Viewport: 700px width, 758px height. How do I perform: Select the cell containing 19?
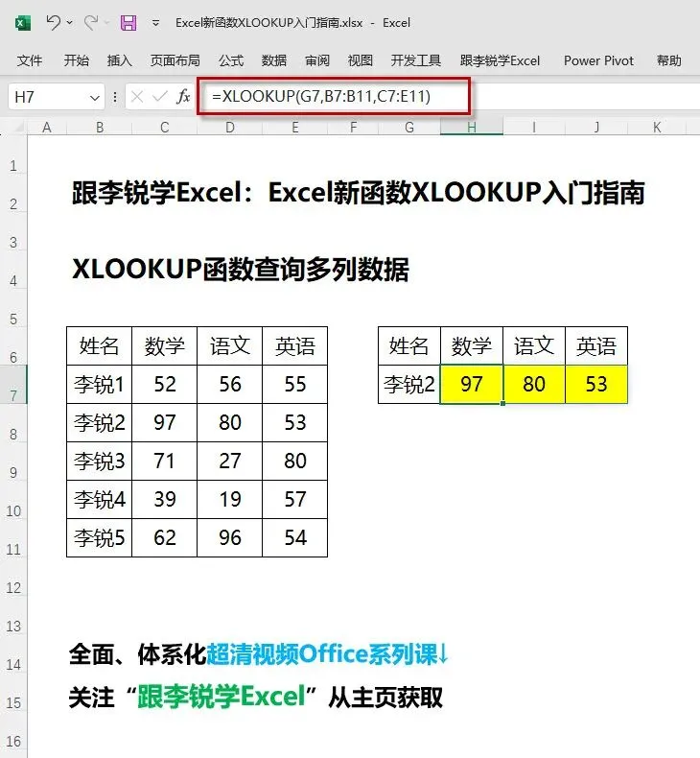coord(229,499)
